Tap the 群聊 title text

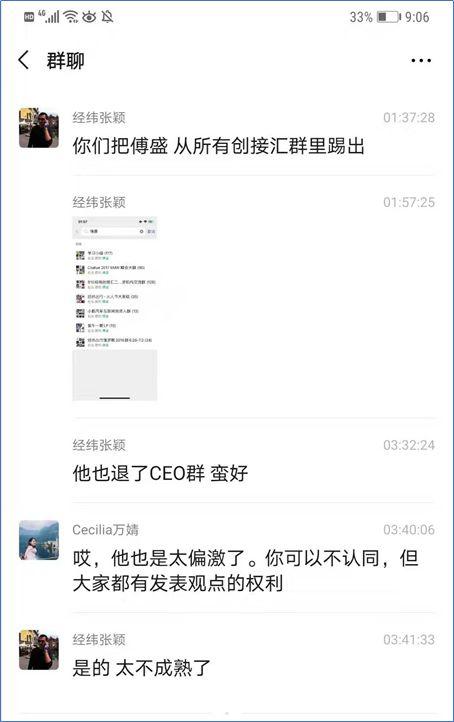(65, 61)
